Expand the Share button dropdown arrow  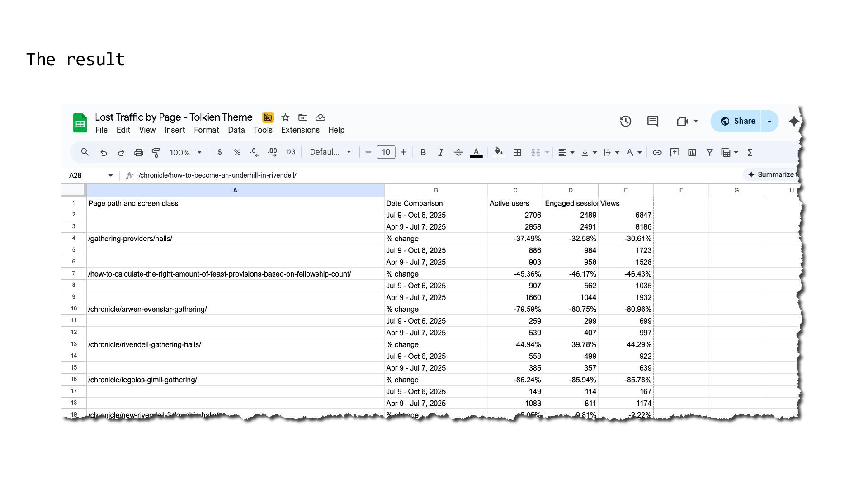click(769, 121)
